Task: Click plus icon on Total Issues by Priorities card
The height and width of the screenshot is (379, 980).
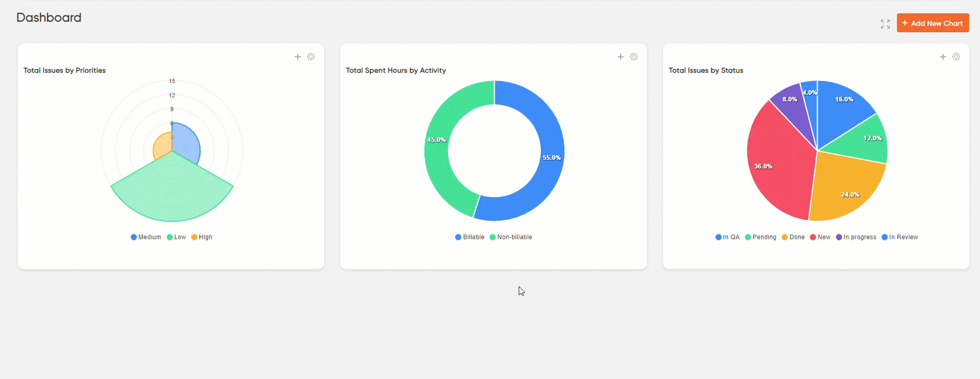Action: (x=298, y=57)
